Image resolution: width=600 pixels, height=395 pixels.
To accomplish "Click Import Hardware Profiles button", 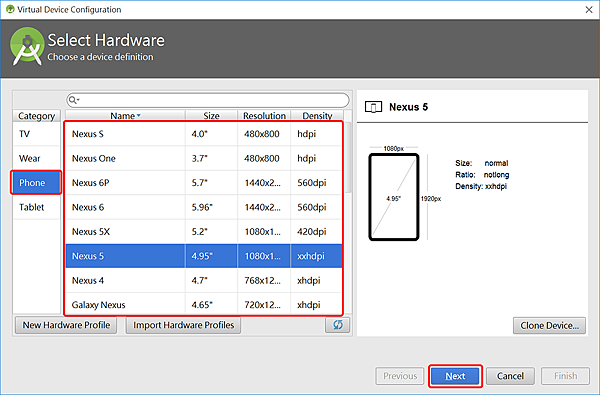I will coord(183,325).
